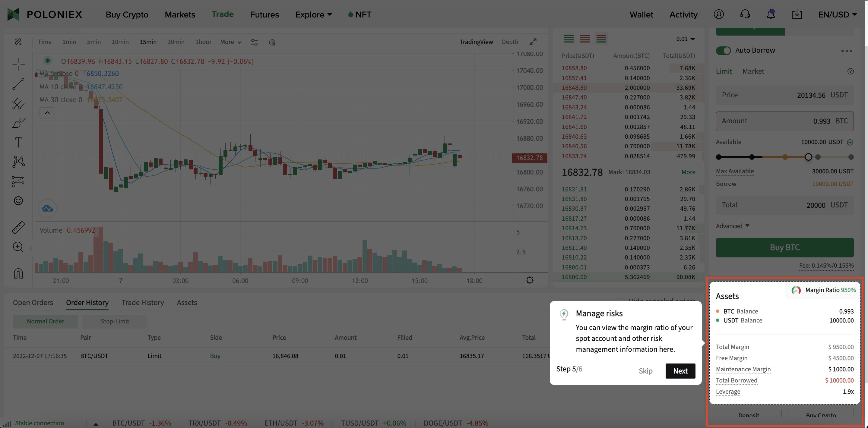
Task: Switch to the Trade History tab
Action: coord(142,303)
